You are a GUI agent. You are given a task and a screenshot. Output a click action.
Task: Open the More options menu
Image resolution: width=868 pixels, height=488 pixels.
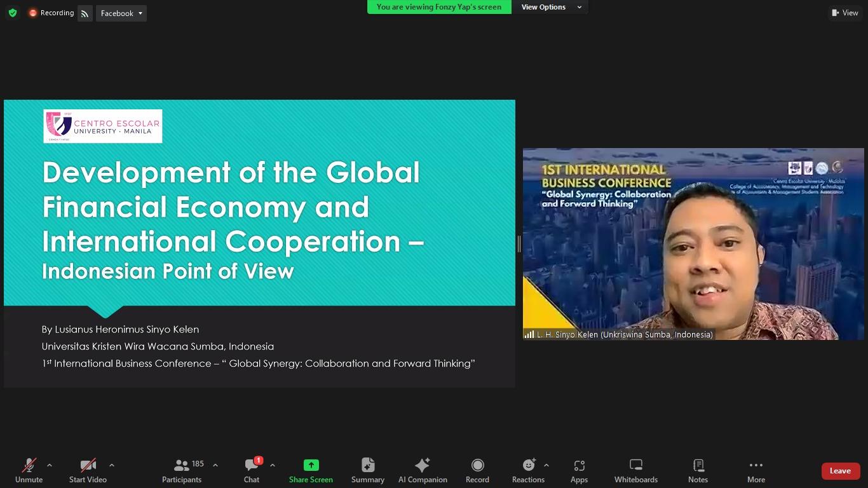click(756, 471)
